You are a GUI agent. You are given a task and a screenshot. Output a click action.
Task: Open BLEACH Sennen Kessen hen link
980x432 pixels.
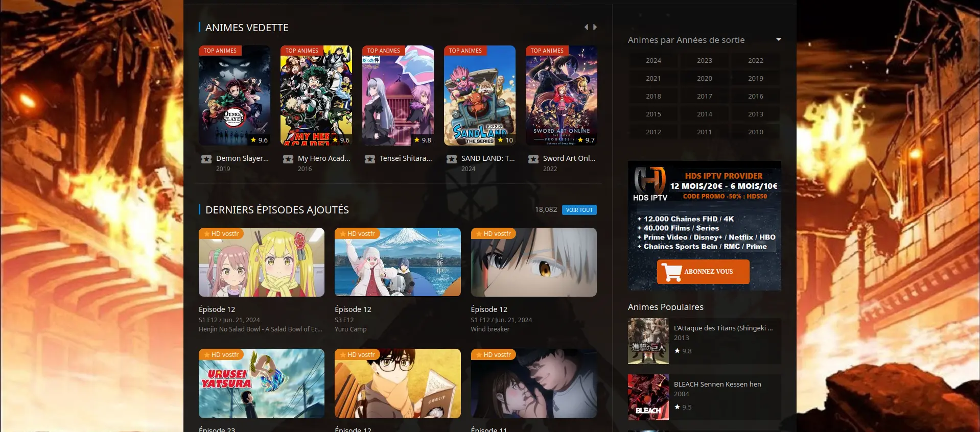tap(717, 385)
